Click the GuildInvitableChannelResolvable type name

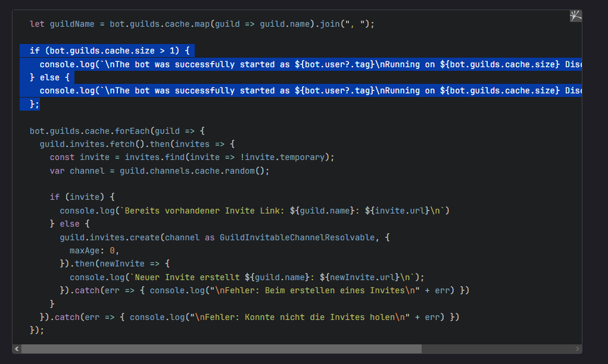pos(297,237)
